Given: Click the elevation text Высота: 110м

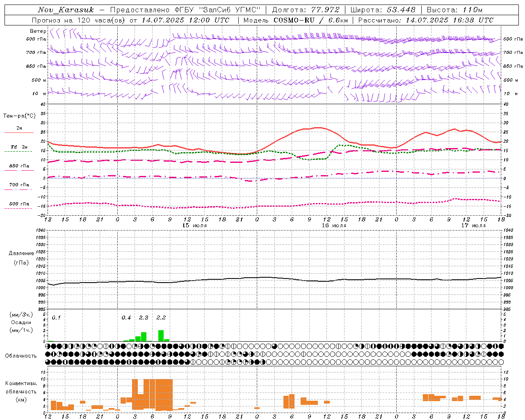Looking at the screenshot, I should (x=454, y=10).
